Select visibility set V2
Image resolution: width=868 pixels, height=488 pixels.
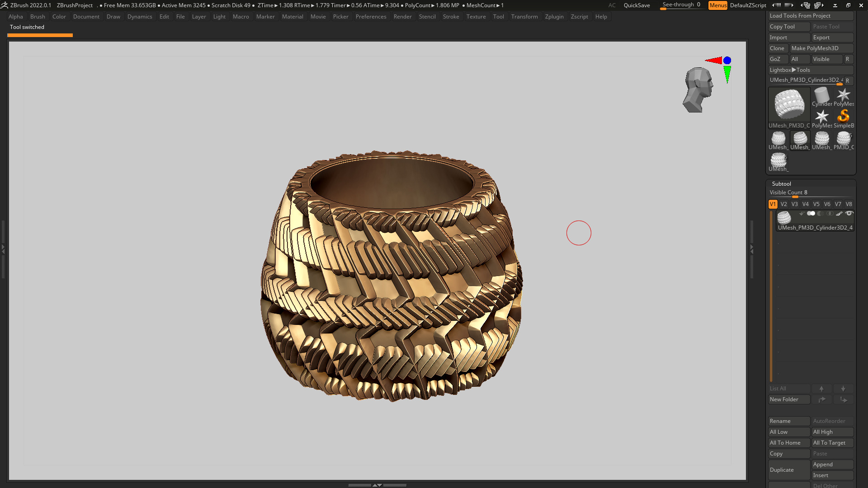pos(784,204)
